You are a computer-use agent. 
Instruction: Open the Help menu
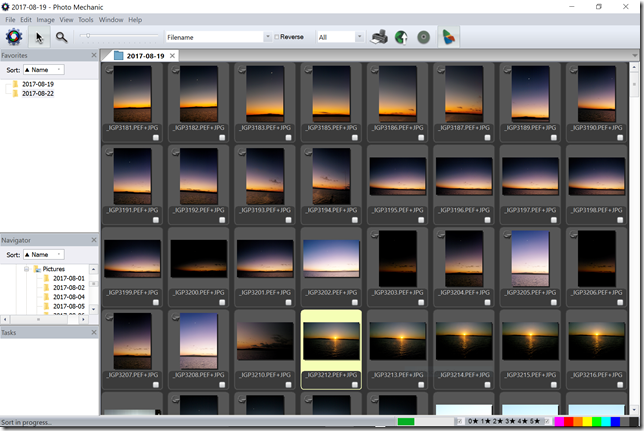[135, 20]
